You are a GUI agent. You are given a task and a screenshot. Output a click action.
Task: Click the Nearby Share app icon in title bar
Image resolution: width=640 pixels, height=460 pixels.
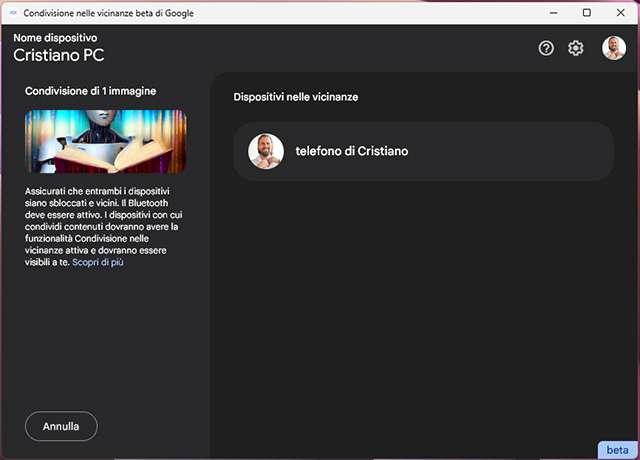tap(13, 13)
